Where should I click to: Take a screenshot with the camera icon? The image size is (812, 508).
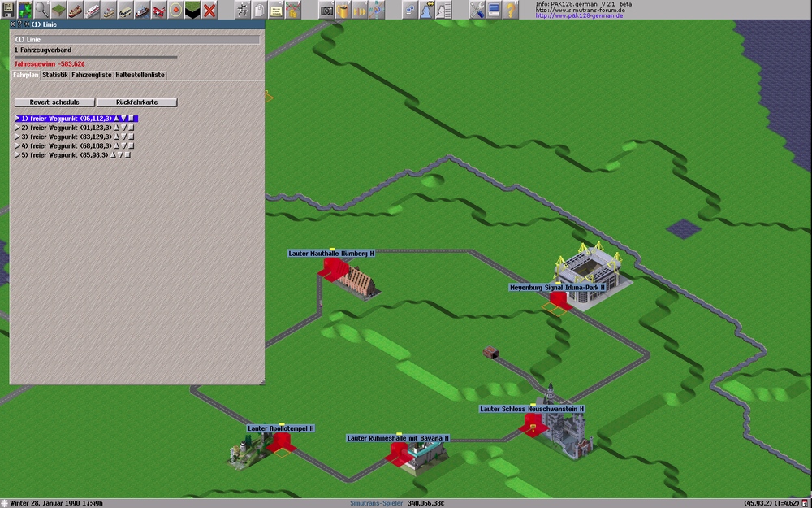(x=326, y=10)
